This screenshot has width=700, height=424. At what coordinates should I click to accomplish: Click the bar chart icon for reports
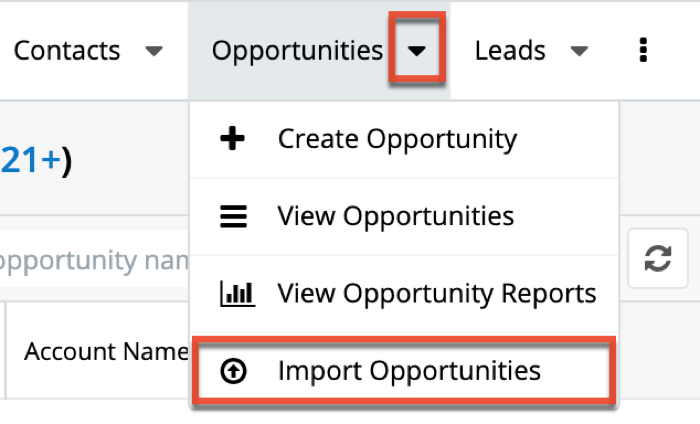[238, 294]
